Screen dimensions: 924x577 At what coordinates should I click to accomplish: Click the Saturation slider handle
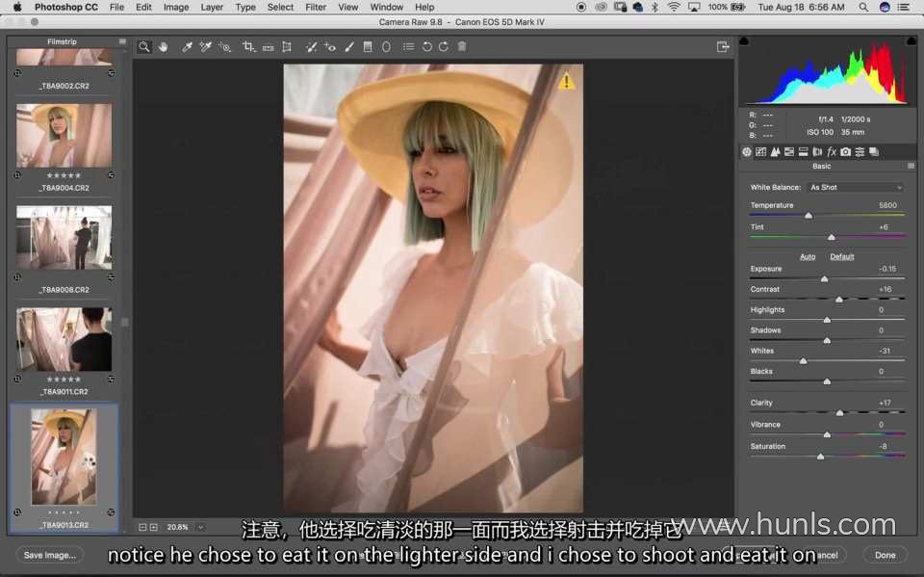(820, 457)
